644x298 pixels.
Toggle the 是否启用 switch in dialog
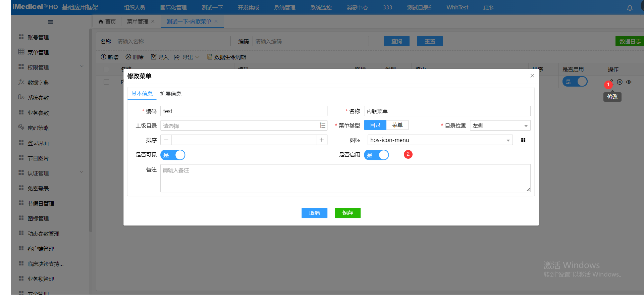376,155
